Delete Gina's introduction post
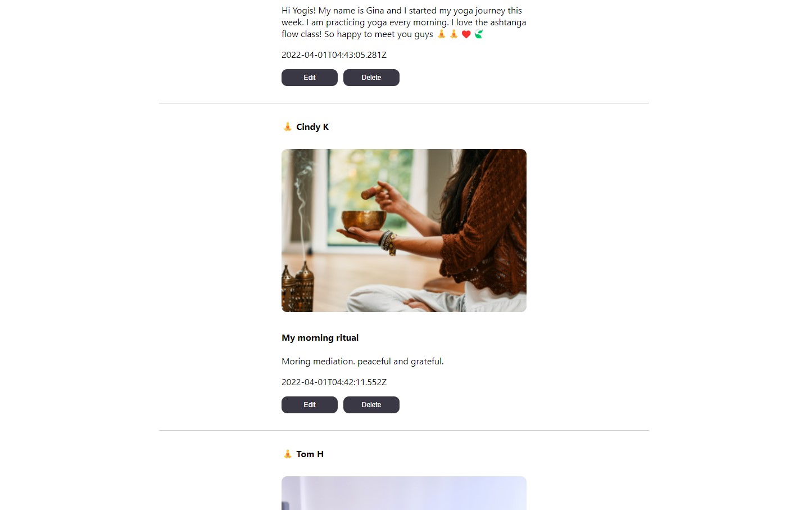Viewport: 812px width, 510px height. [371, 77]
